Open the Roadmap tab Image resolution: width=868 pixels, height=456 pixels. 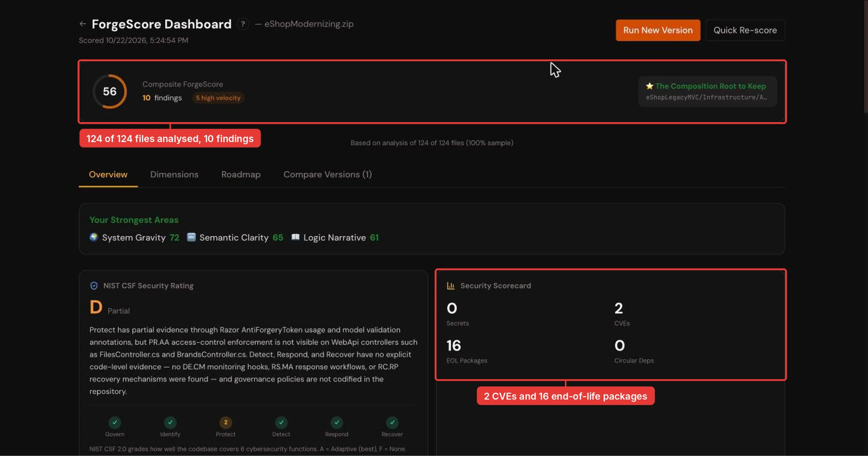click(x=241, y=174)
